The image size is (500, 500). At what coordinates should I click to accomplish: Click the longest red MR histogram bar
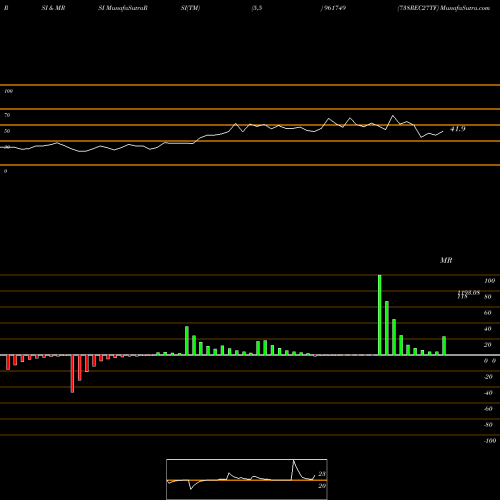[72, 374]
